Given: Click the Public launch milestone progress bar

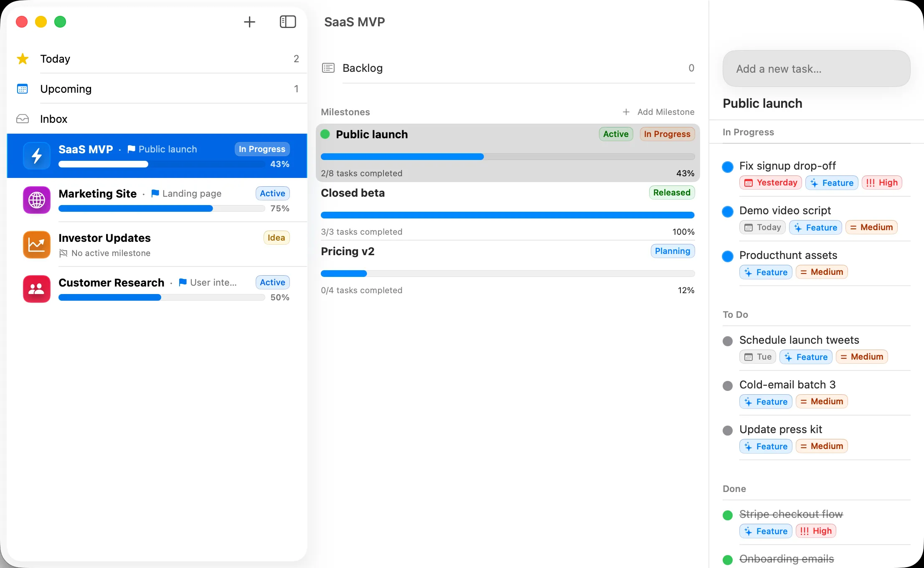Looking at the screenshot, I should point(508,157).
